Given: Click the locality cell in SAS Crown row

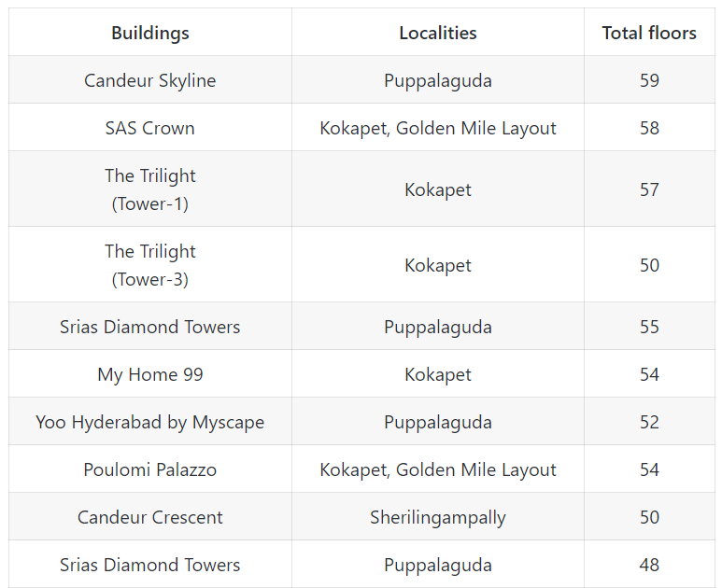Looking at the screenshot, I should tap(437, 128).
